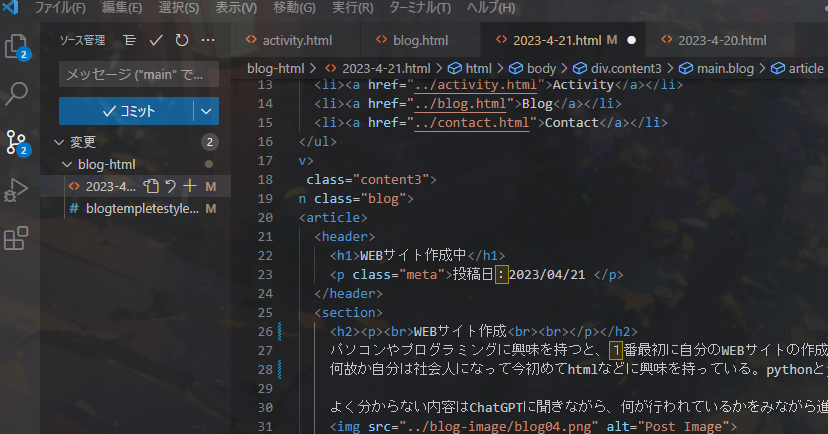
Task: Open the Extensions view icon
Action: tap(16, 239)
